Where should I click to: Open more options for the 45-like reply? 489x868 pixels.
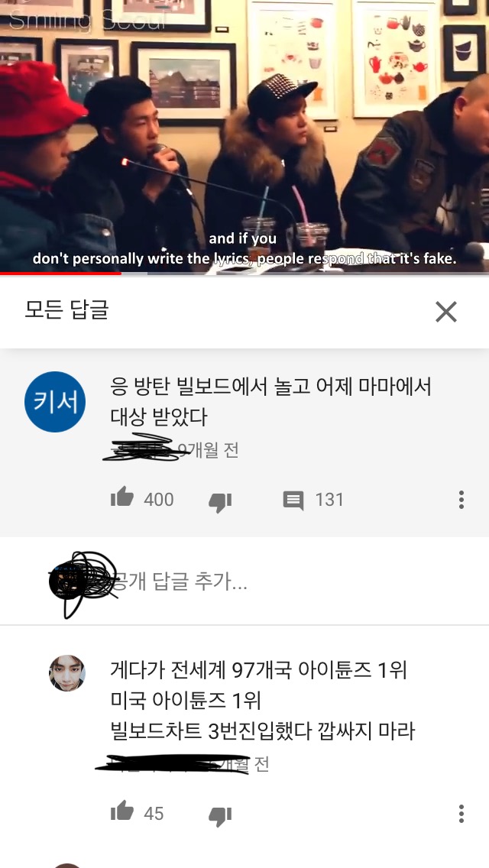pos(461,813)
